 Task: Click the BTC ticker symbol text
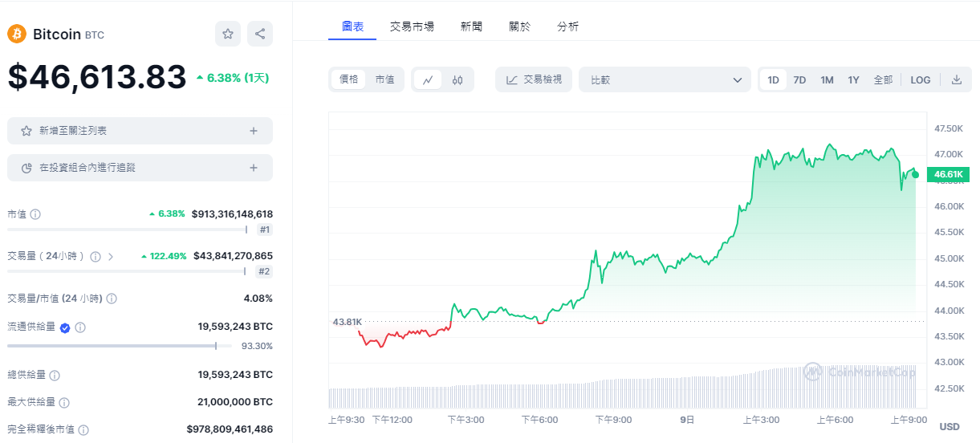(x=95, y=35)
